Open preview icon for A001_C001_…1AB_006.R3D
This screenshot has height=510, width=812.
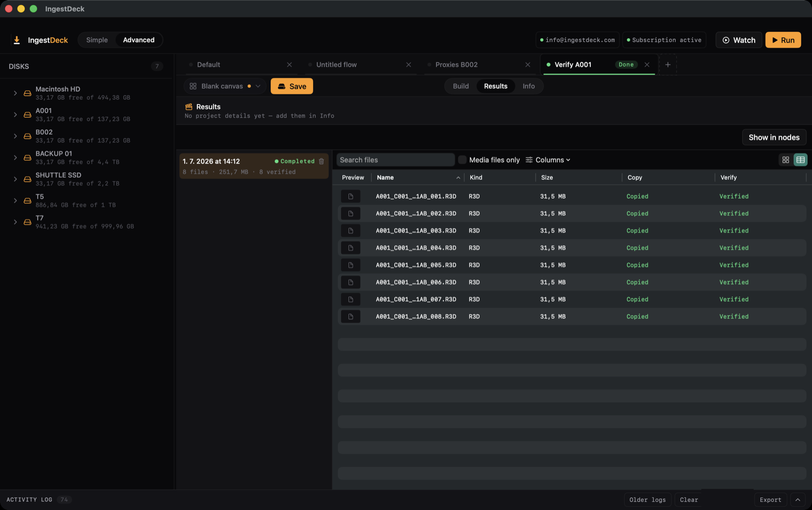(x=351, y=282)
